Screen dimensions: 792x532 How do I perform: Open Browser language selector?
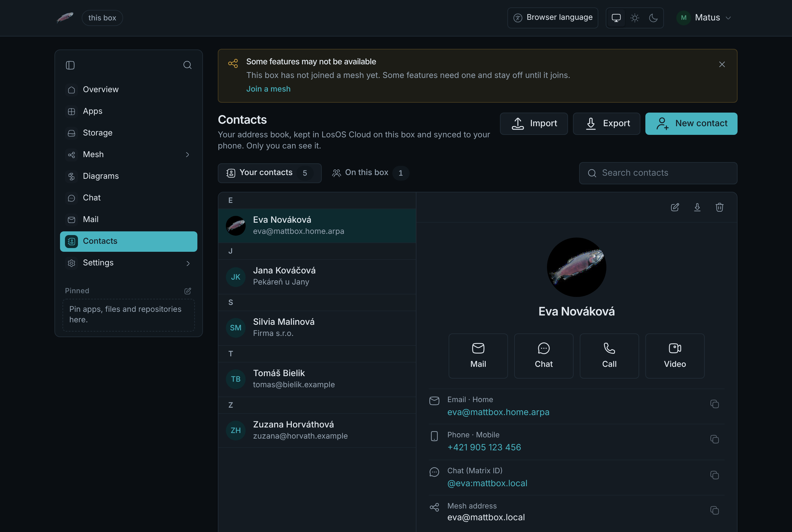tap(553, 18)
